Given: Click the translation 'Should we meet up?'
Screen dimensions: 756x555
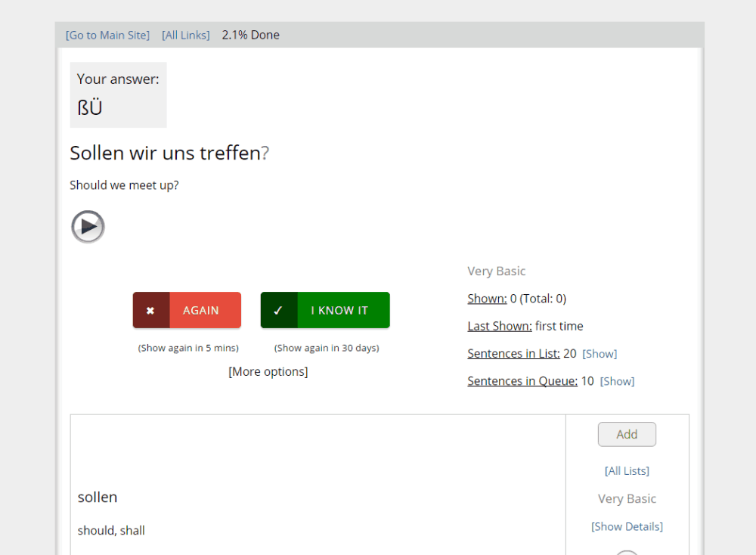Looking at the screenshot, I should (125, 186).
